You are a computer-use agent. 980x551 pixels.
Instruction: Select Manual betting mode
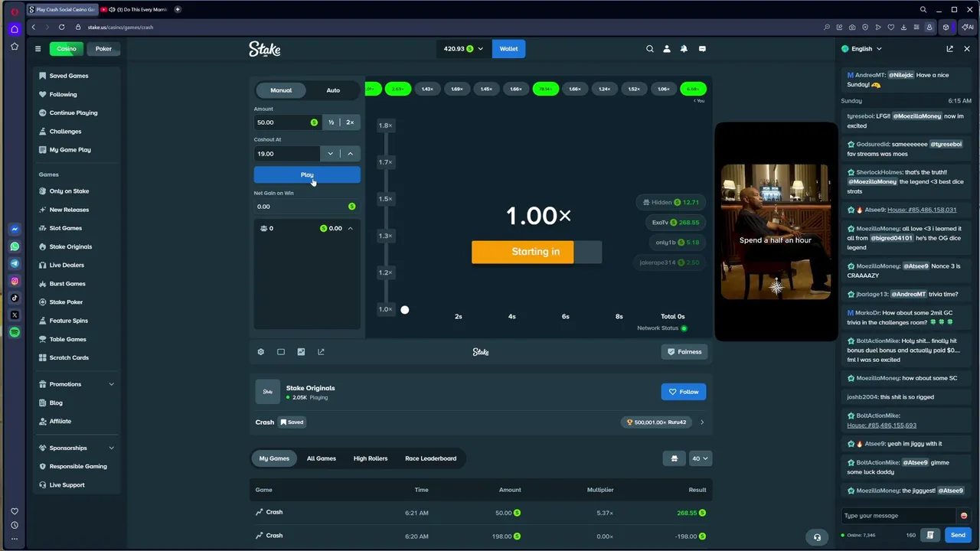(x=281, y=90)
